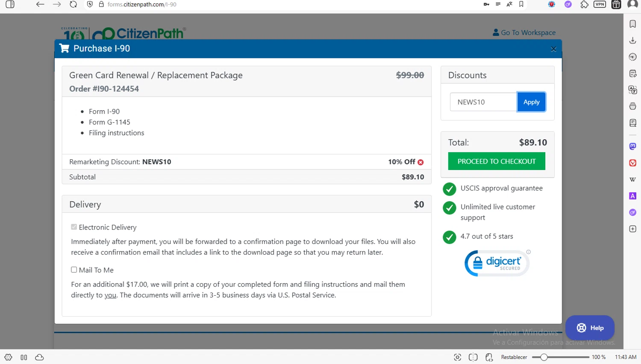Image resolution: width=641 pixels, height=364 pixels.
Task: Open Vivaldi web panel in sidebar
Action: tap(633, 163)
